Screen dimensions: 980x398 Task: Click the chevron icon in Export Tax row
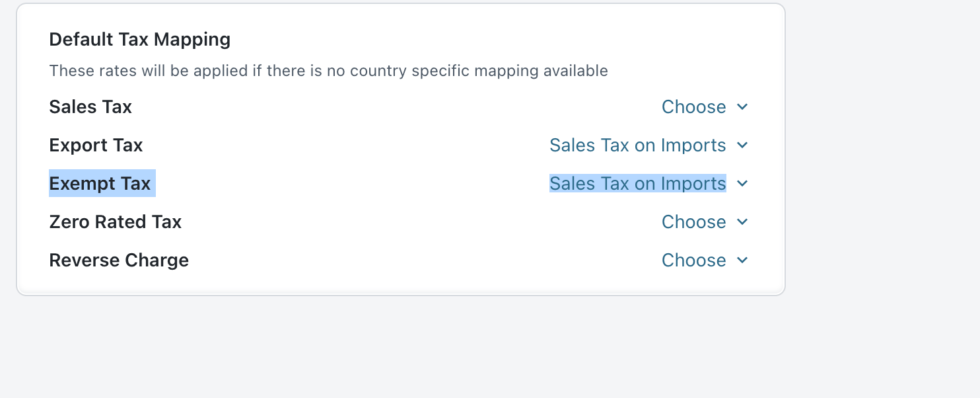pyautogui.click(x=742, y=145)
